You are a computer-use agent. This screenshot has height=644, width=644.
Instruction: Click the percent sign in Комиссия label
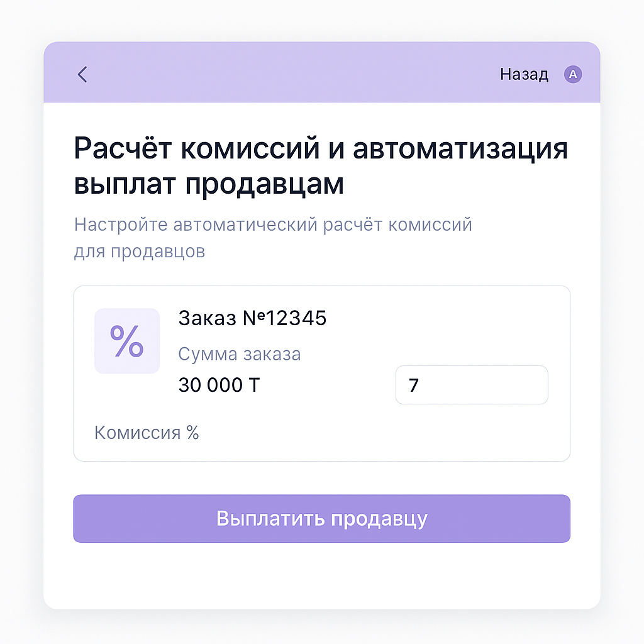click(x=192, y=433)
